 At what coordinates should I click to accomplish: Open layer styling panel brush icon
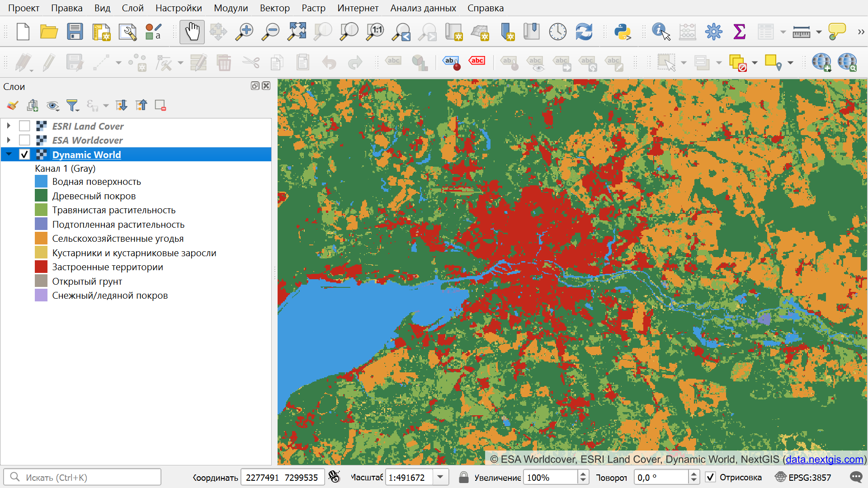(12, 105)
